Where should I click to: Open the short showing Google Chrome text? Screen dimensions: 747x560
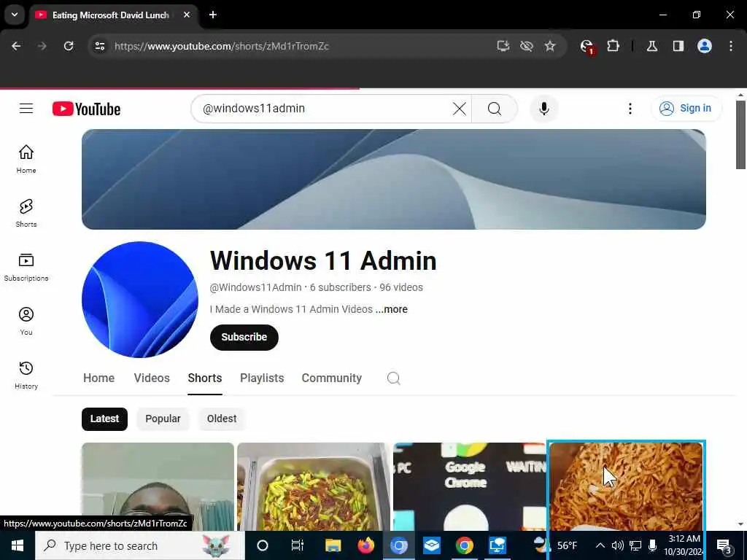coord(469,486)
